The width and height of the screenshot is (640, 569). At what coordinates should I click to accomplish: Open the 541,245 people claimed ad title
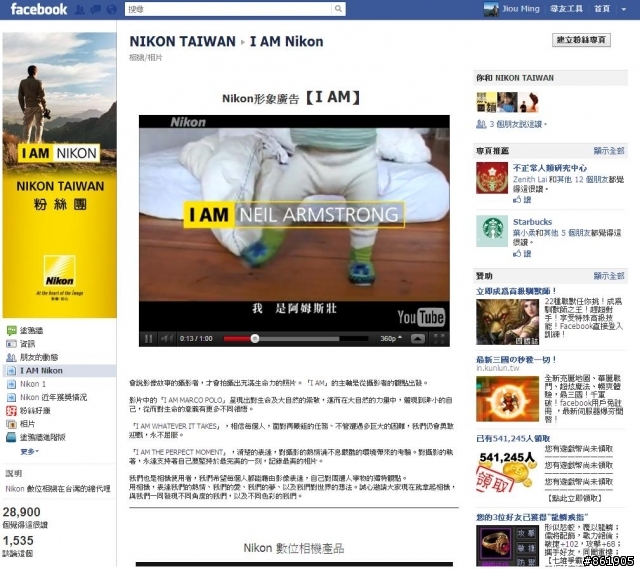coord(513,438)
